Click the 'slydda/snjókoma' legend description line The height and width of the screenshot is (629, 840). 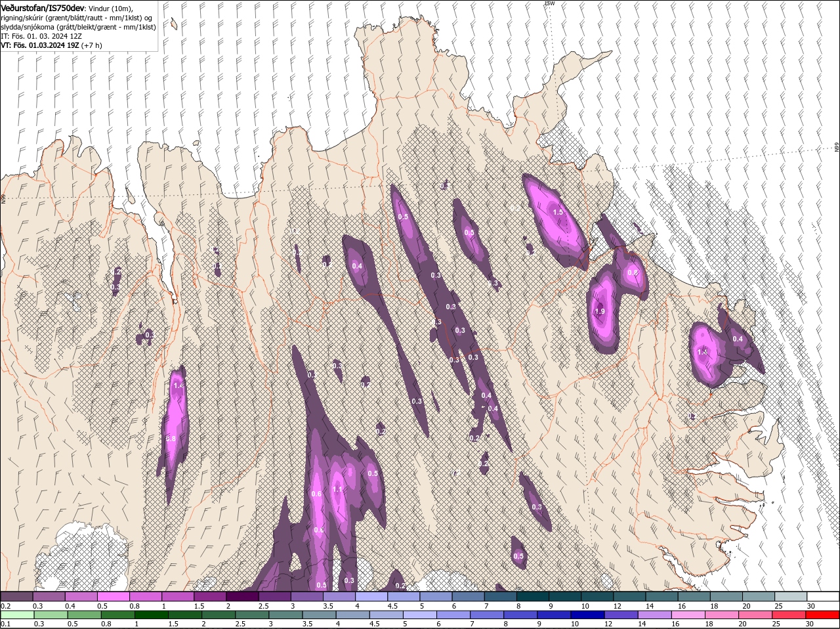pos(78,27)
